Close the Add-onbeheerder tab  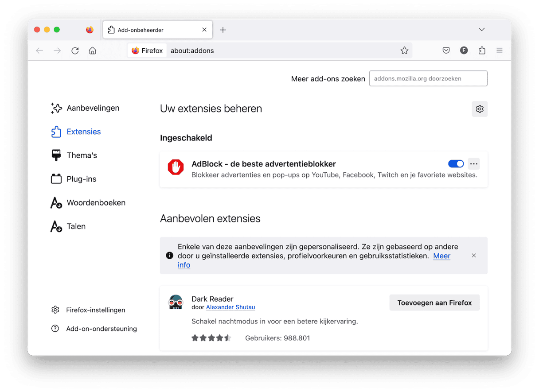pos(204,30)
